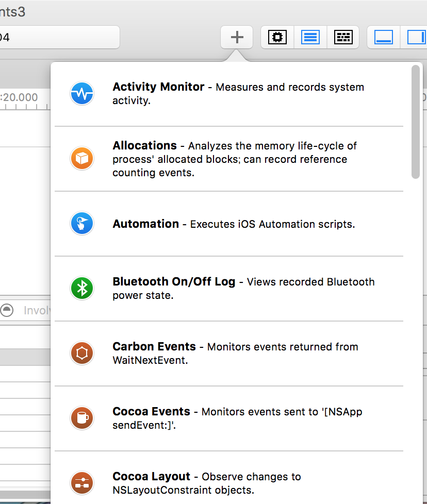Select the Bluetooth On/Off Log title
The image size is (427, 504).
click(x=174, y=282)
